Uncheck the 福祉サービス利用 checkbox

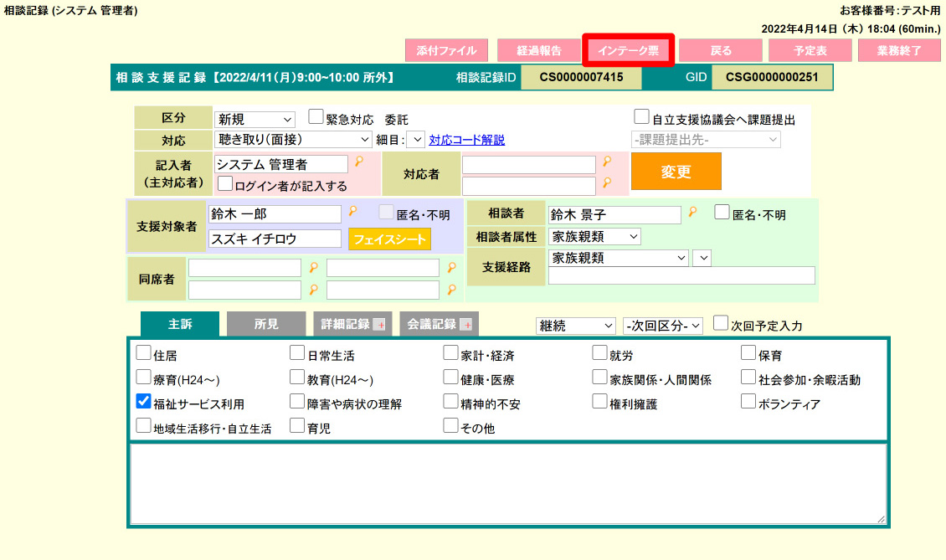click(143, 401)
